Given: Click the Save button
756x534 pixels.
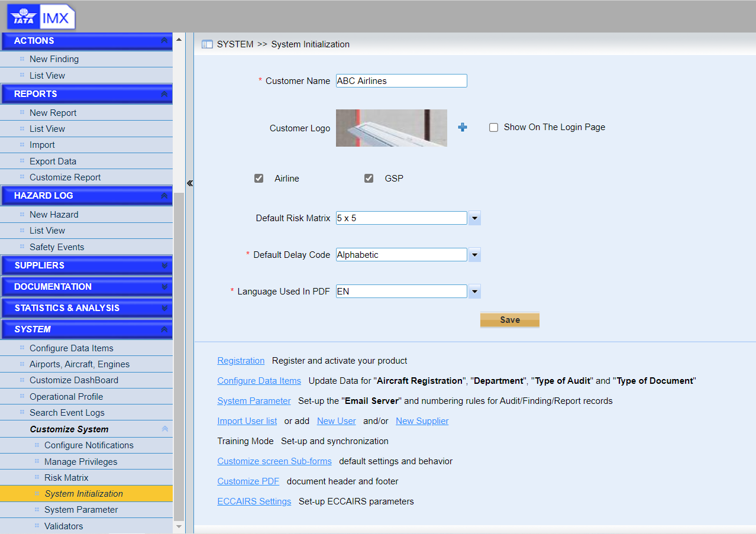Looking at the screenshot, I should click(x=509, y=320).
